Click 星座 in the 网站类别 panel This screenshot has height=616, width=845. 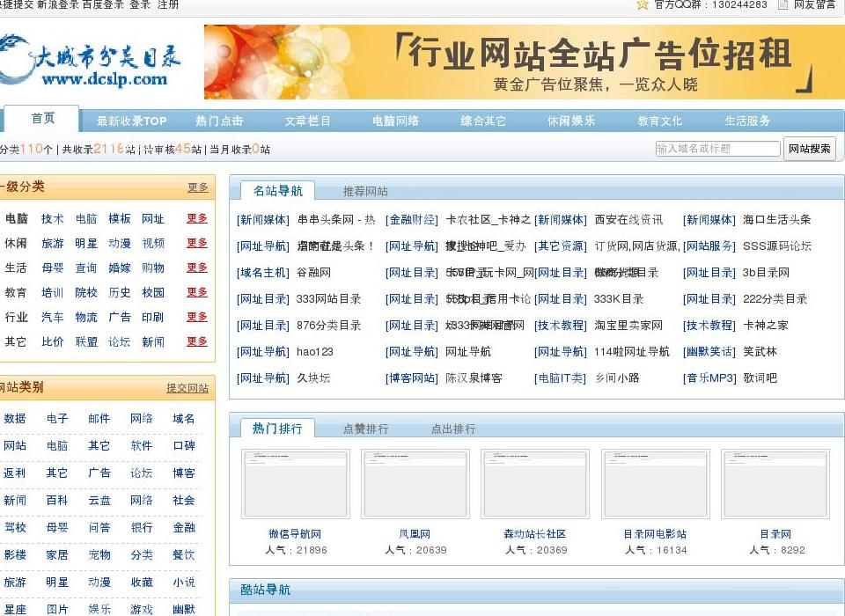(x=15, y=609)
